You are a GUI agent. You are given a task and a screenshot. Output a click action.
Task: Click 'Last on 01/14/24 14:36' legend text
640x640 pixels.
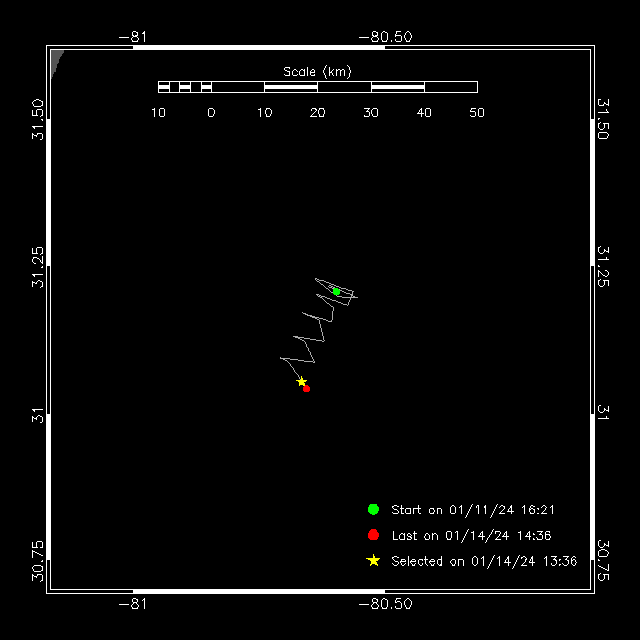pyautogui.click(x=471, y=536)
